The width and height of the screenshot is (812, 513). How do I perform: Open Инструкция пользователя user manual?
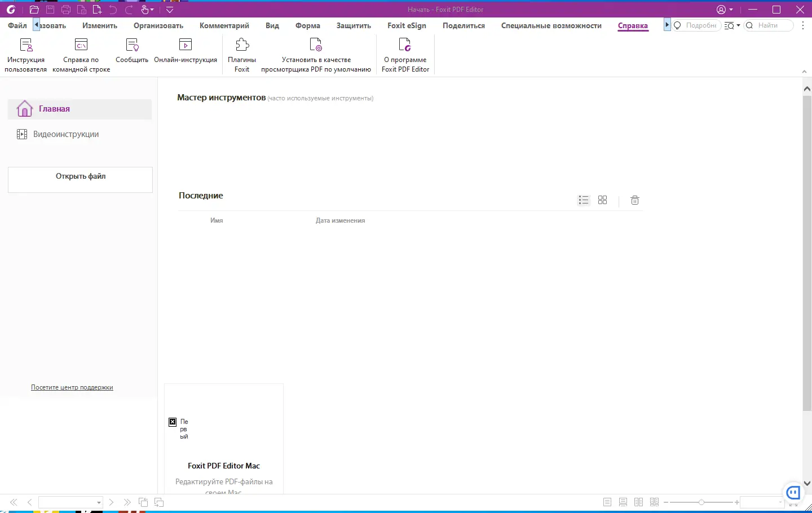click(26, 55)
